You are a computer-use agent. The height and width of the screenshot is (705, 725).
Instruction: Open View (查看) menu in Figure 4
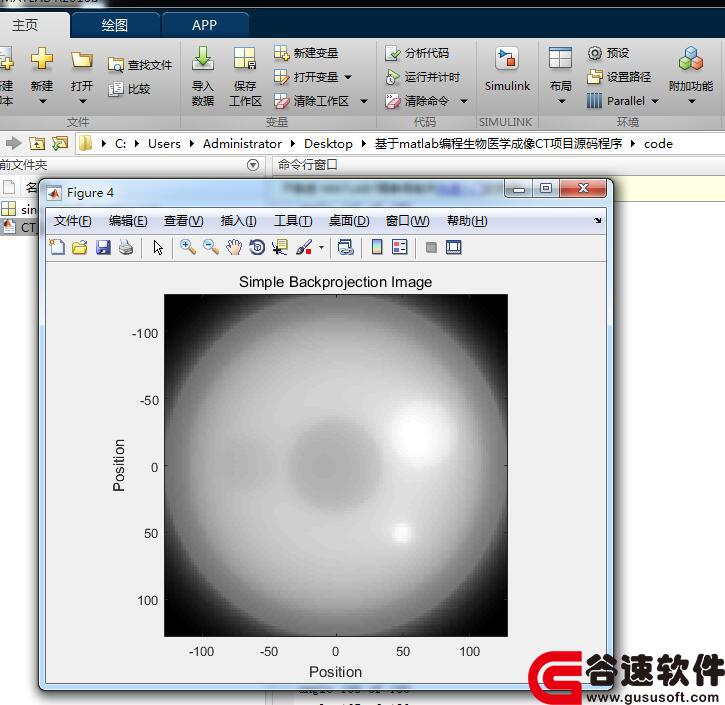pos(184,221)
